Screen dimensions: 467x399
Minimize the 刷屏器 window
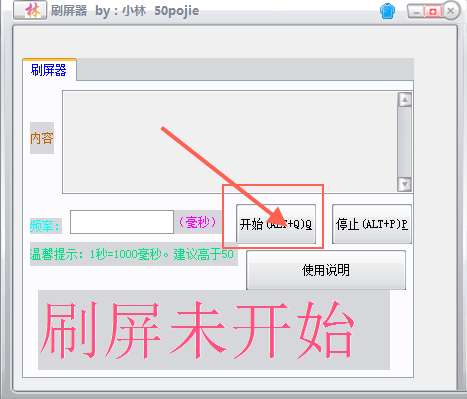(416, 12)
